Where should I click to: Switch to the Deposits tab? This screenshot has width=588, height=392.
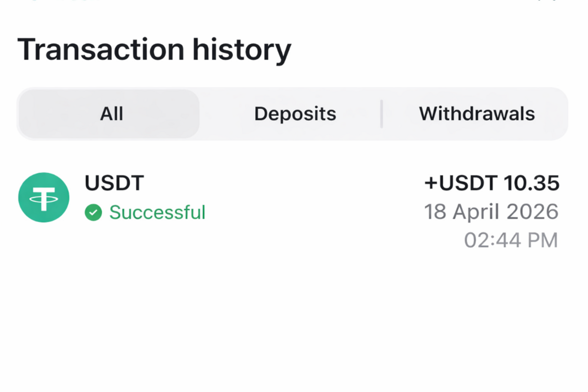(295, 114)
